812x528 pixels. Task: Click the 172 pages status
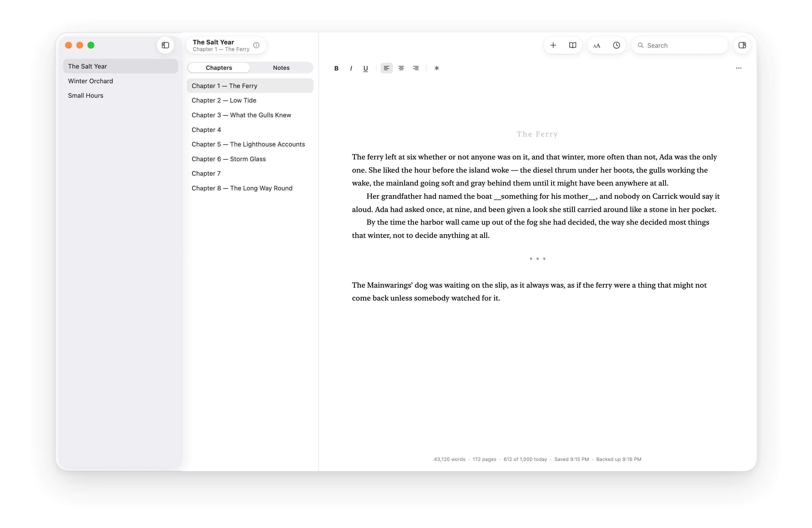coord(484,459)
